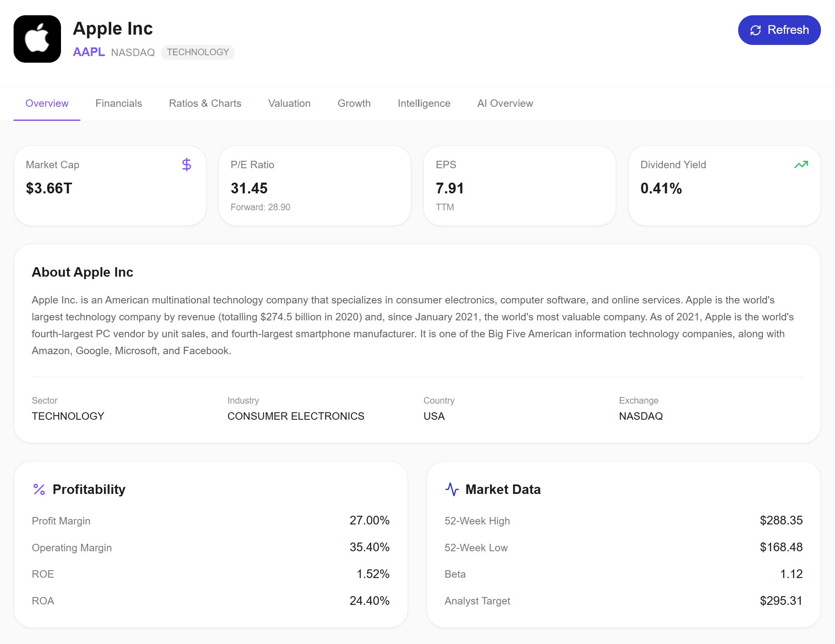The image size is (835, 644).
Task: Click the dollar sign icon on Market Cap card
Action: click(186, 165)
